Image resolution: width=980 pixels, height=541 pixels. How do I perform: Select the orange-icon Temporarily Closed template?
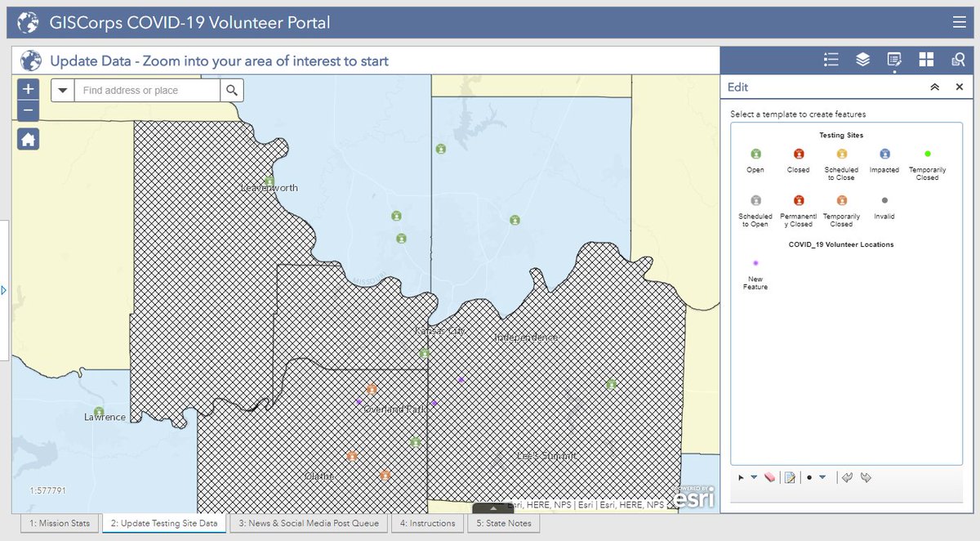841,210
